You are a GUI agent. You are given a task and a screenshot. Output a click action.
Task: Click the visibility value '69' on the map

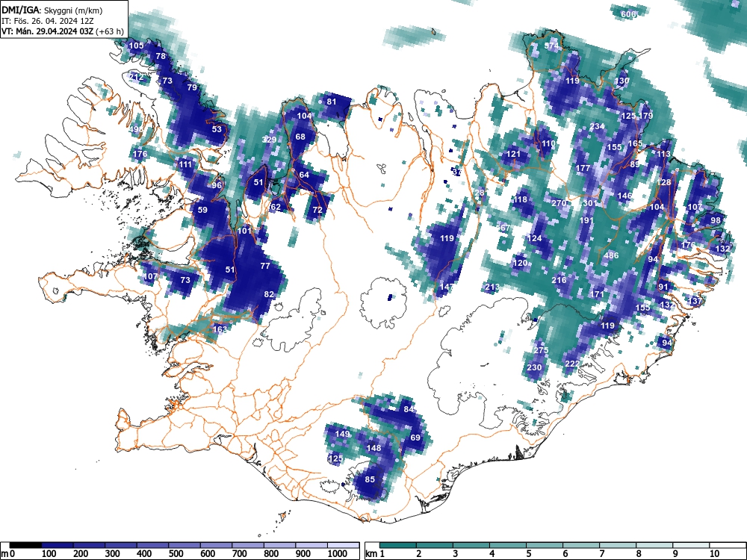click(x=415, y=438)
